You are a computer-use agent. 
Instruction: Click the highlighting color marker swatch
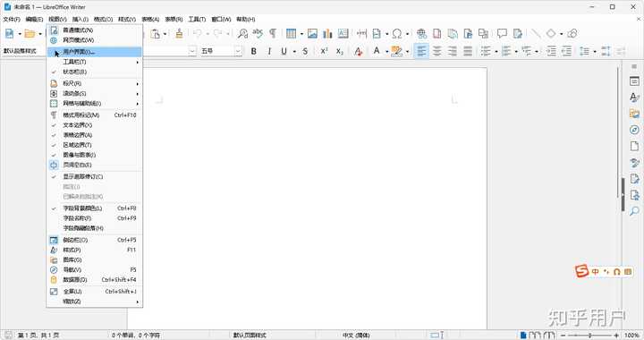click(x=397, y=51)
